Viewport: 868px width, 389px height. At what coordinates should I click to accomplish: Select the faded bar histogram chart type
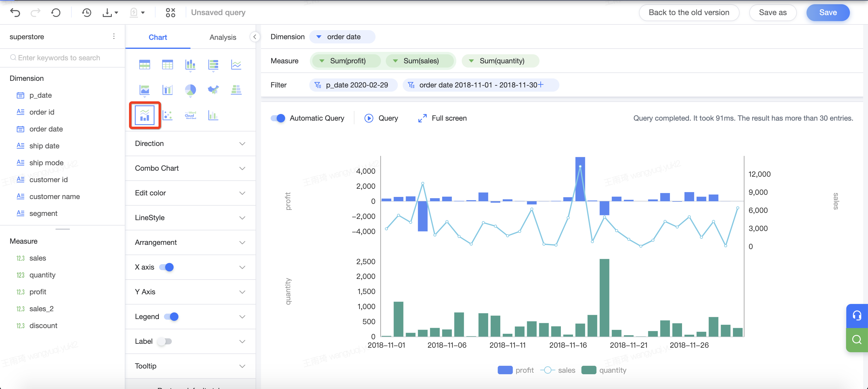point(213,115)
